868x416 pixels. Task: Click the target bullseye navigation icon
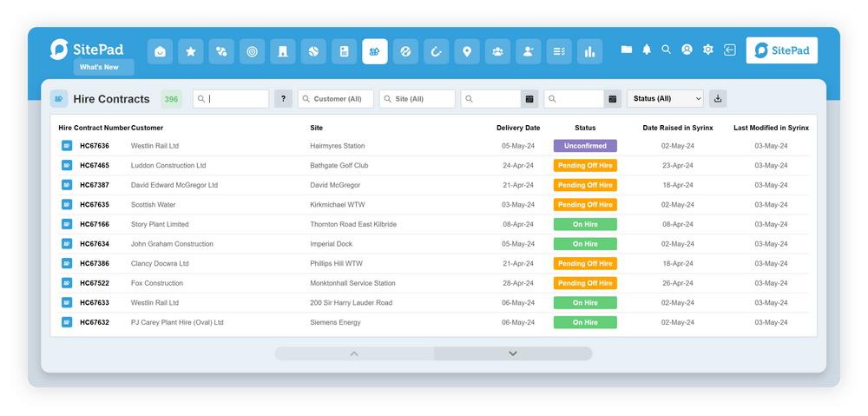pos(252,52)
